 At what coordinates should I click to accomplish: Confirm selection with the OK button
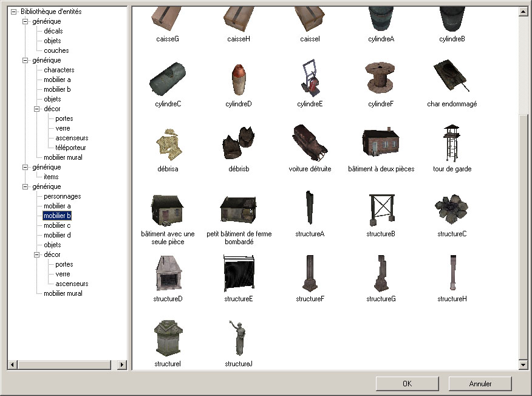click(407, 384)
